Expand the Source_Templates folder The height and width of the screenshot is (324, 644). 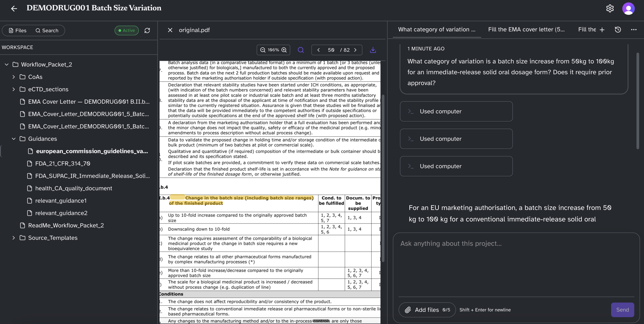coord(14,238)
